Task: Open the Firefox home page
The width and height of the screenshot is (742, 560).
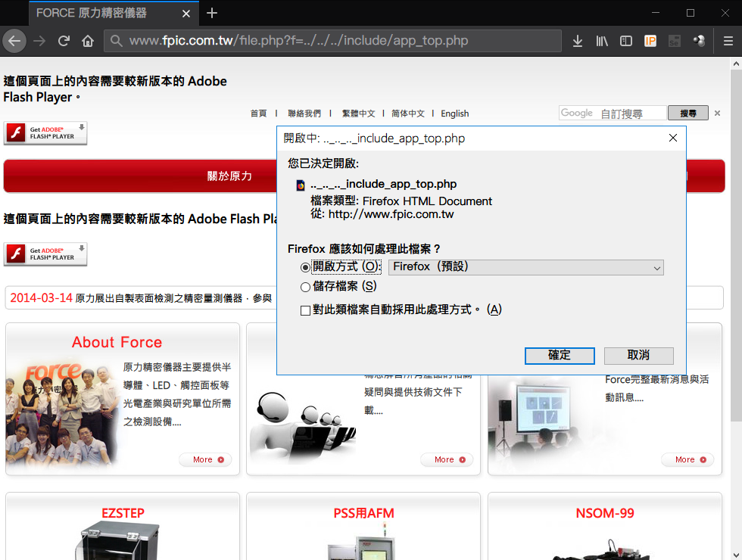Action: click(x=88, y=41)
